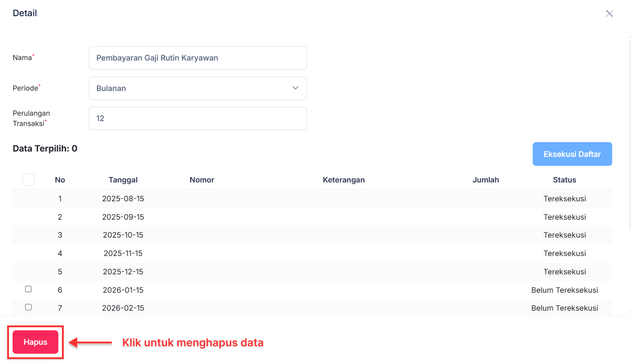Click the Nomor column header
631x364 pixels.
coord(202,180)
